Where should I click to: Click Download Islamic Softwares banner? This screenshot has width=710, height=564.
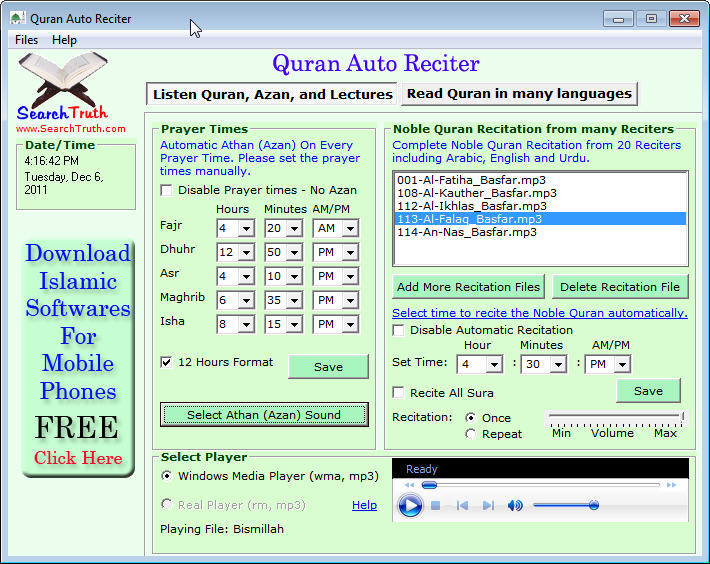point(78,359)
